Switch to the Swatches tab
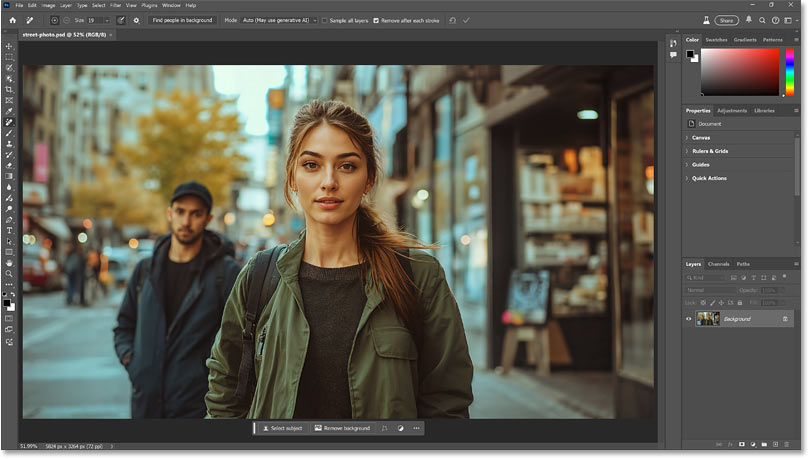 tap(716, 40)
